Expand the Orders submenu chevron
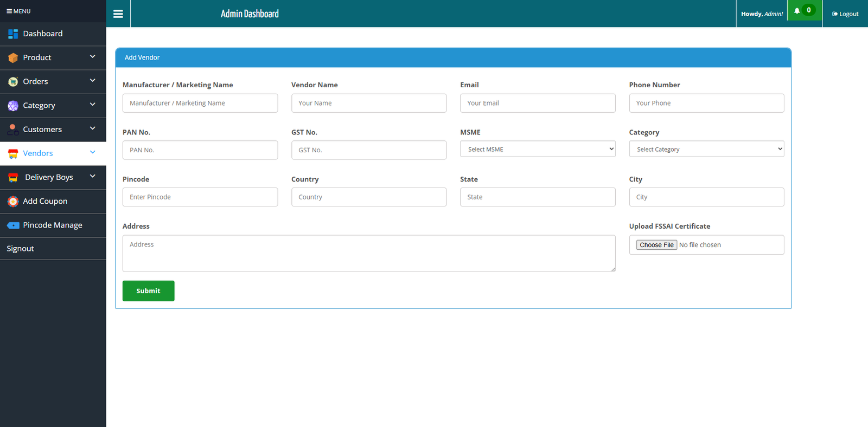Screen dimensions: 868x427 [92, 80]
